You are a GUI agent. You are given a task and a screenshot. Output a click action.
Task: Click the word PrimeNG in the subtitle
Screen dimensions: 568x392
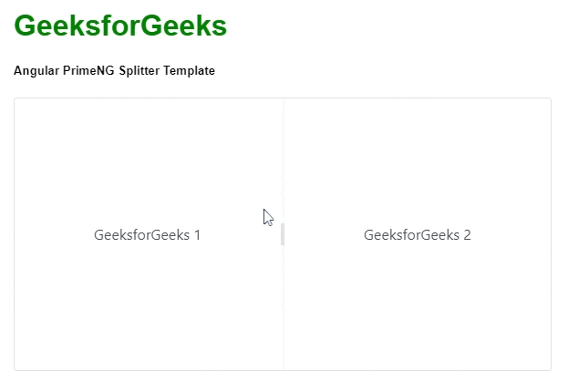coord(89,71)
